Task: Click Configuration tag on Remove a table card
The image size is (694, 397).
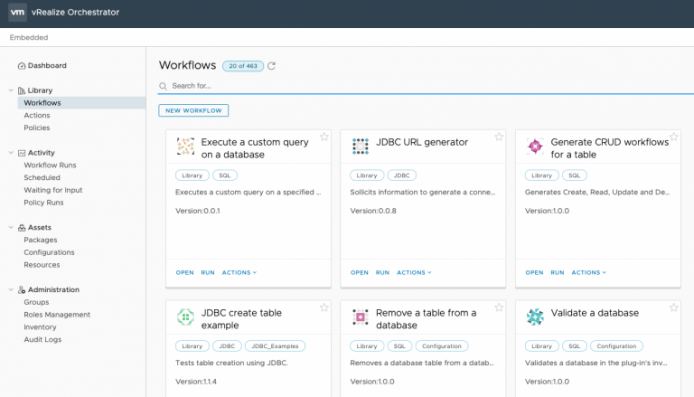Action: (x=441, y=346)
